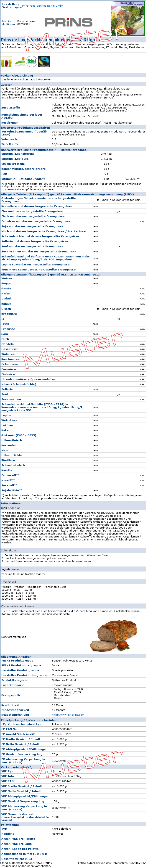The width and height of the screenshot is (148, 868).
Task: Click the 'Eier und daraus hergestellte Erzeugnisse' row
Action: 73,211
